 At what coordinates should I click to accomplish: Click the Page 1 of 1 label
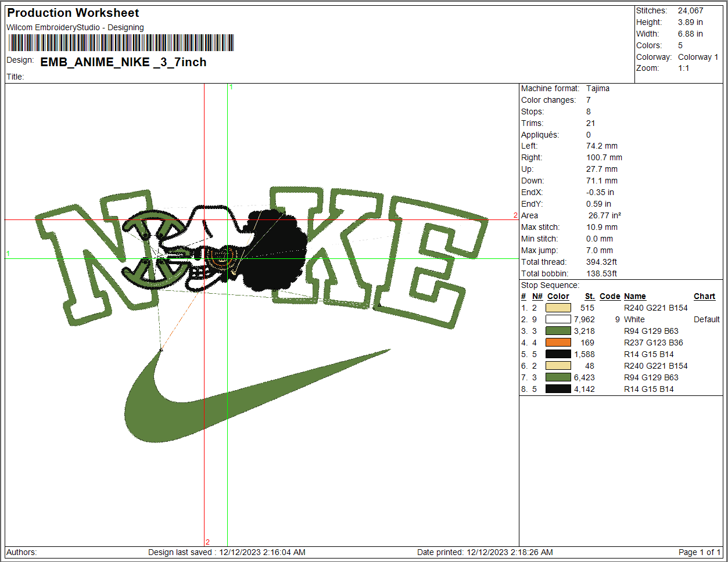point(699,552)
